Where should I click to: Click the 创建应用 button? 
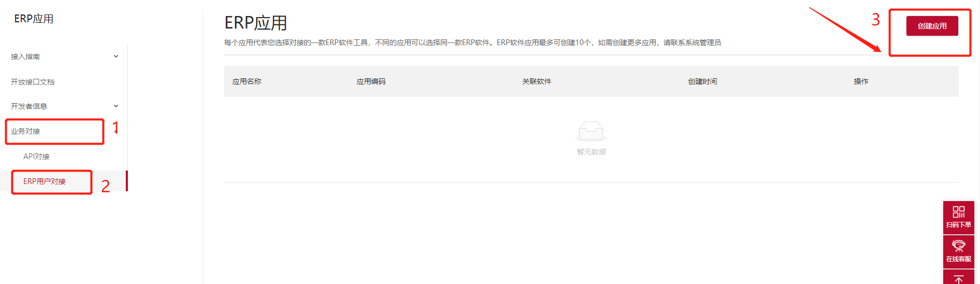click(x=932, y=26)
